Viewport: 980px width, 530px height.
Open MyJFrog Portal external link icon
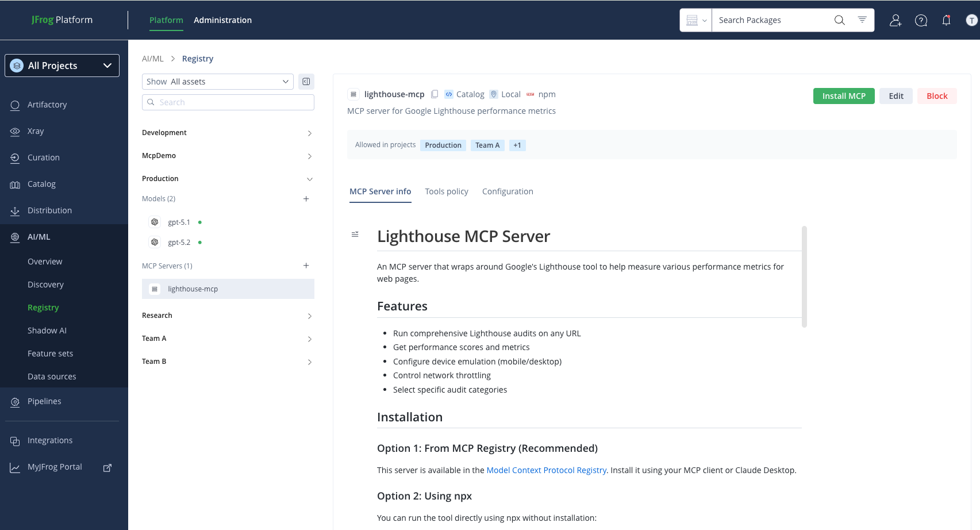tap(107, 467)
